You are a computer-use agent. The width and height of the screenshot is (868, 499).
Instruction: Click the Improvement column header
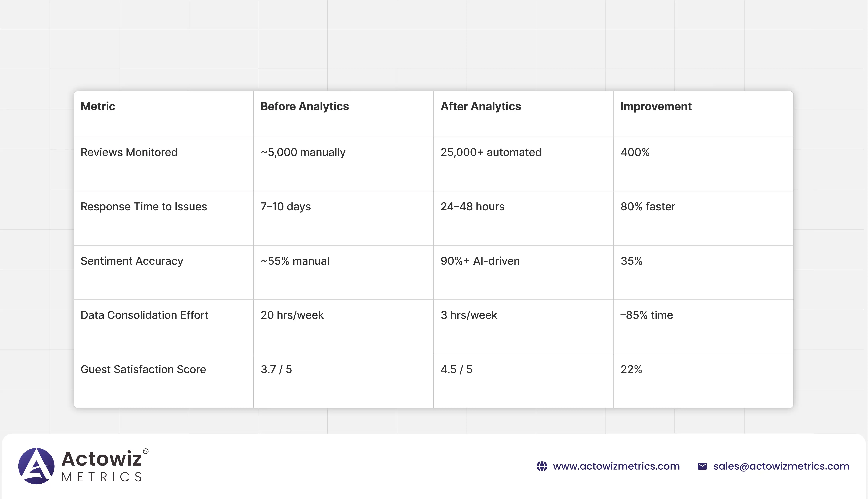[656, 107]
